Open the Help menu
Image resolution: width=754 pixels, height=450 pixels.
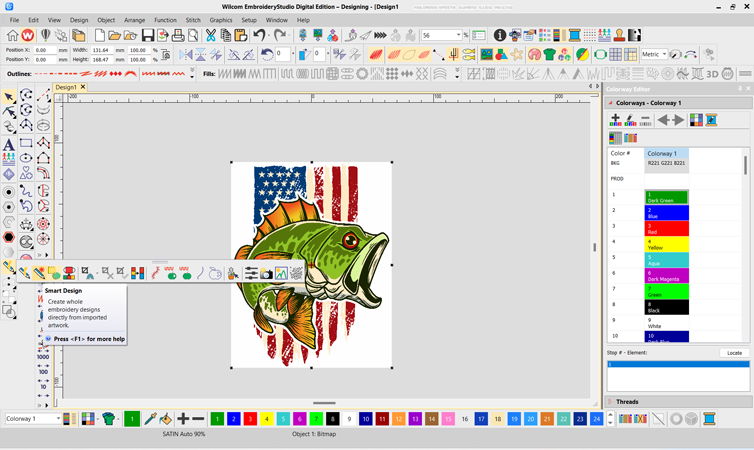303,20
